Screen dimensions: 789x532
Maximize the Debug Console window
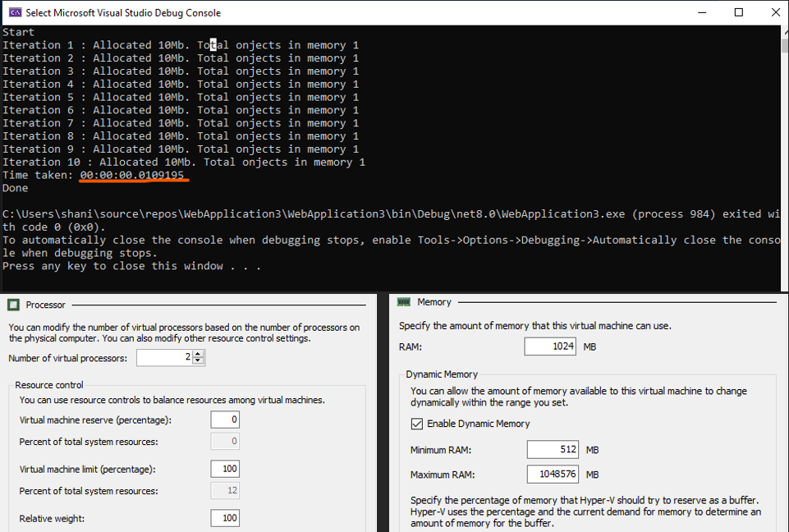point(738,12)
